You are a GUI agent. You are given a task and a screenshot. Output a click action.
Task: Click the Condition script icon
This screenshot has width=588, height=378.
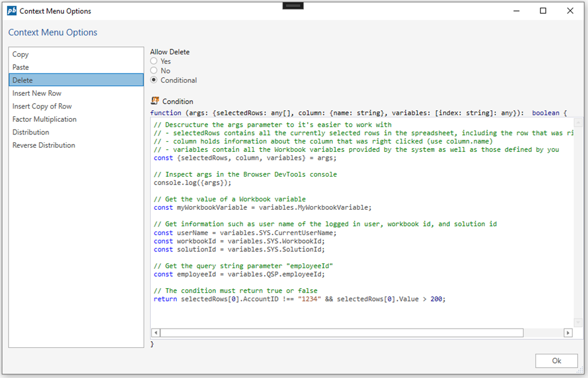click(x=154, y=101)
